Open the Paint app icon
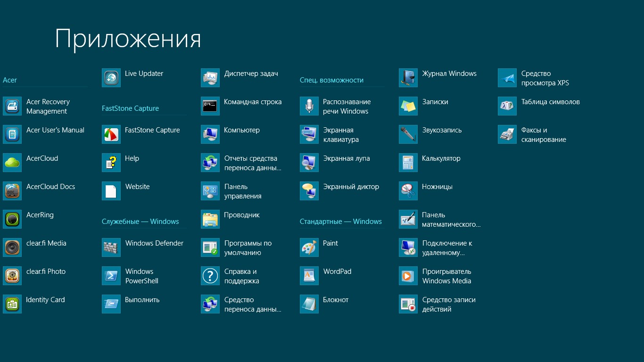The height and width of the screenshot is (362, 644). (309, 247)
